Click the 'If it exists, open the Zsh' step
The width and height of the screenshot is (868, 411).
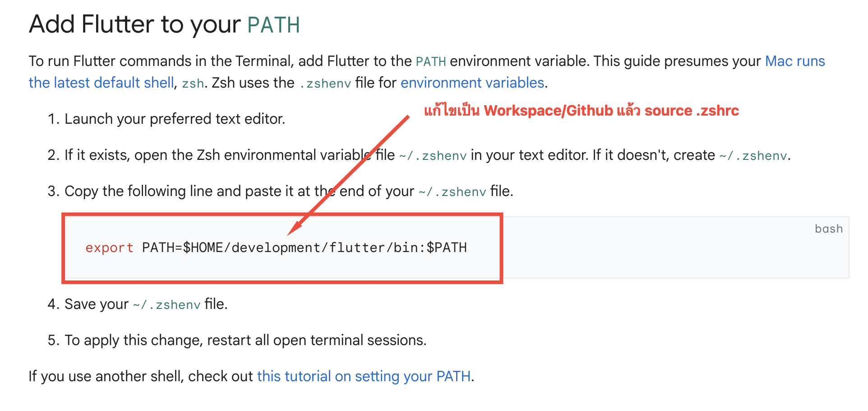(x=427, y=155)
